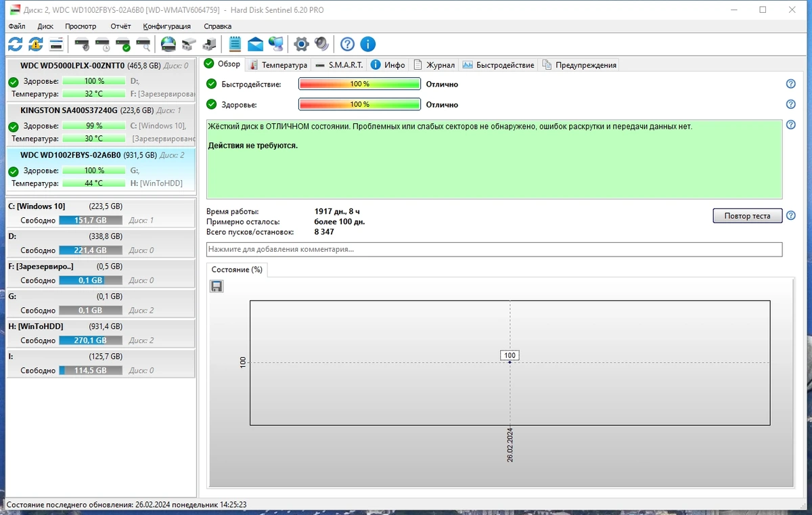The height and width of the screenshot is (515, 812).
Task: Switch to the Быстродействие tab
Action: 498,65
